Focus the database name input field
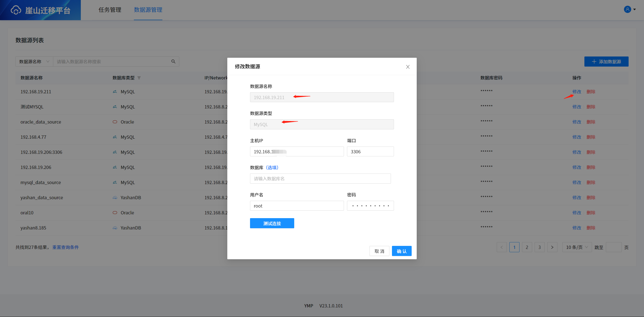This screenshot has width=644, height=317. coord(320,179)
